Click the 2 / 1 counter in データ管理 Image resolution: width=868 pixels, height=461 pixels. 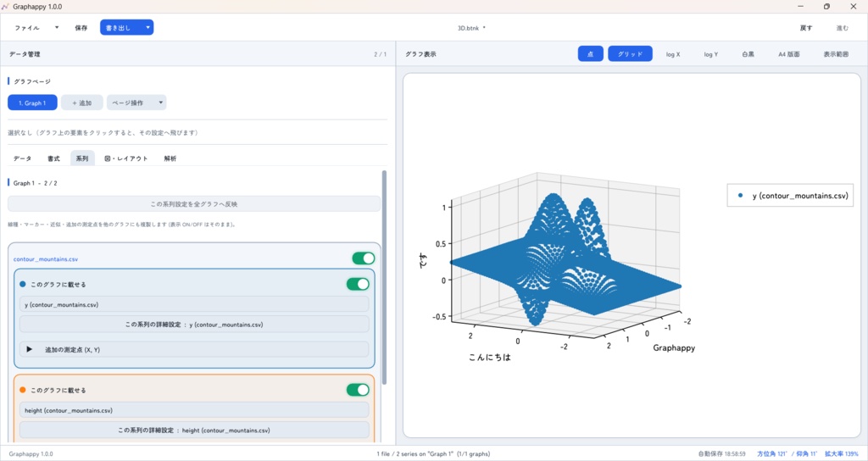(x=381, y=54)
